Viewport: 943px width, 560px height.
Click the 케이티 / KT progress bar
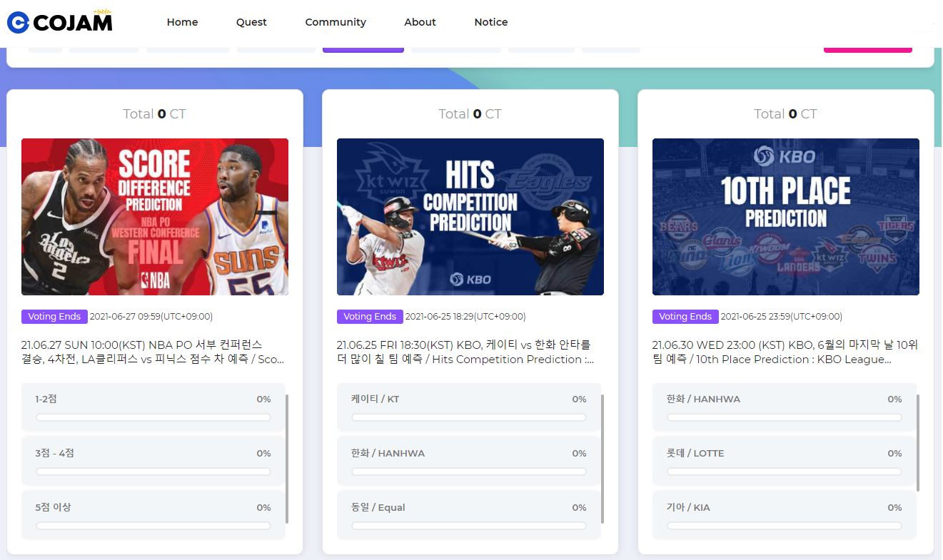[468, 417]
